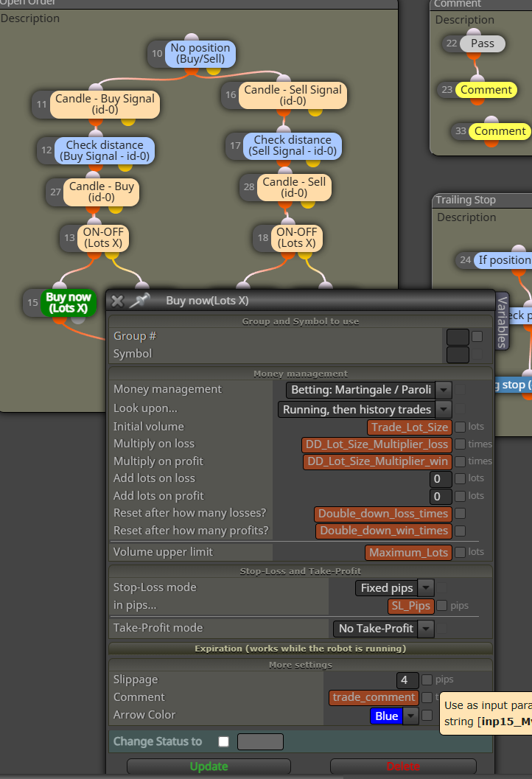532x779 pixels.
Task: Select the No position (Buy/Sell) node
Action: (200, 54)
